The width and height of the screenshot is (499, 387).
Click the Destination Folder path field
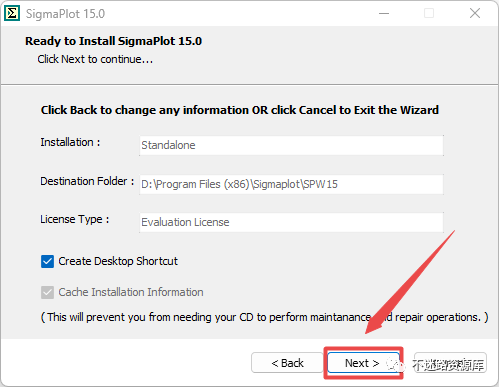291,184
